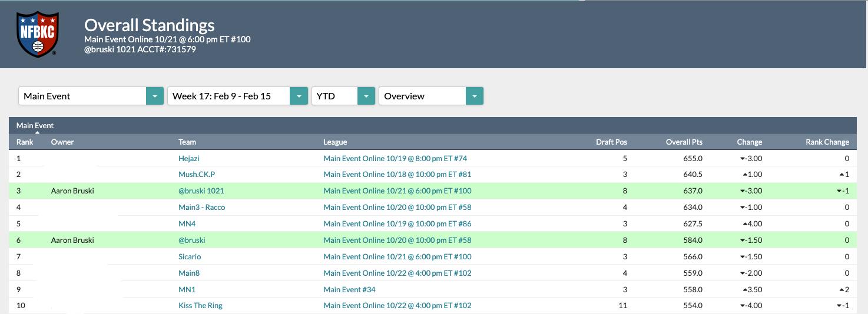Sort table by Rank Change column
Image resolution: width=868 pixels, height=314 pixels.
click(827, 142)
